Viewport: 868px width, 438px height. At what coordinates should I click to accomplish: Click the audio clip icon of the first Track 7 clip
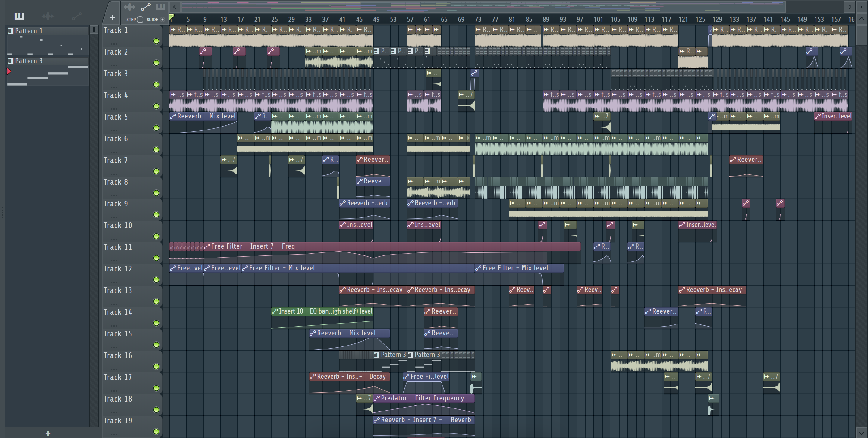(224, 160)
